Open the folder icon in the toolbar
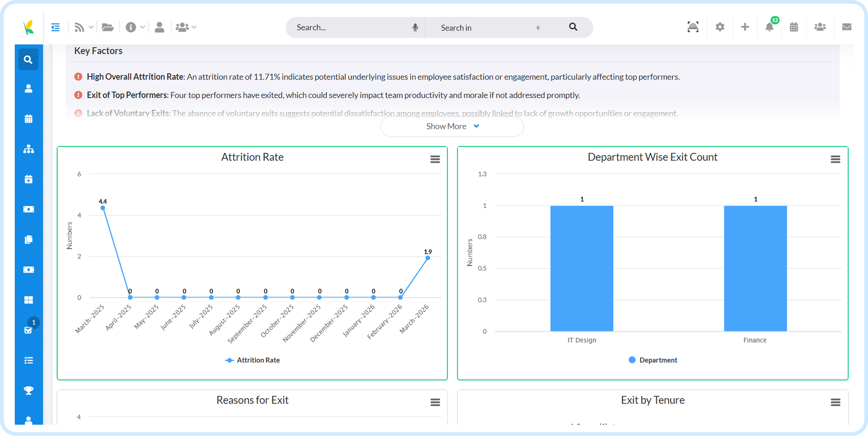This screenshot has height=436, width=868. pos(108,27)
